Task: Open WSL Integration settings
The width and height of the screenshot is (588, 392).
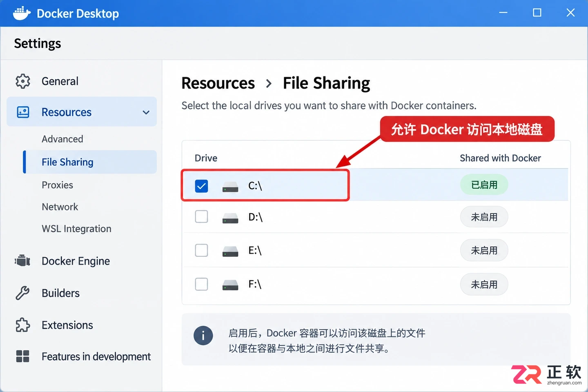Action: pyautogui.click(x=76, y=229)
